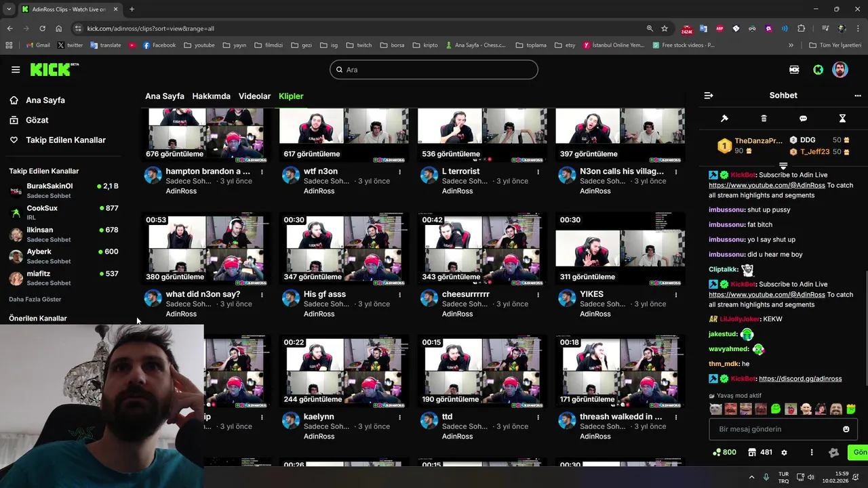
Task: Play the 'His gf asss' clip thumbnail
Action: (x=344, y=248)
